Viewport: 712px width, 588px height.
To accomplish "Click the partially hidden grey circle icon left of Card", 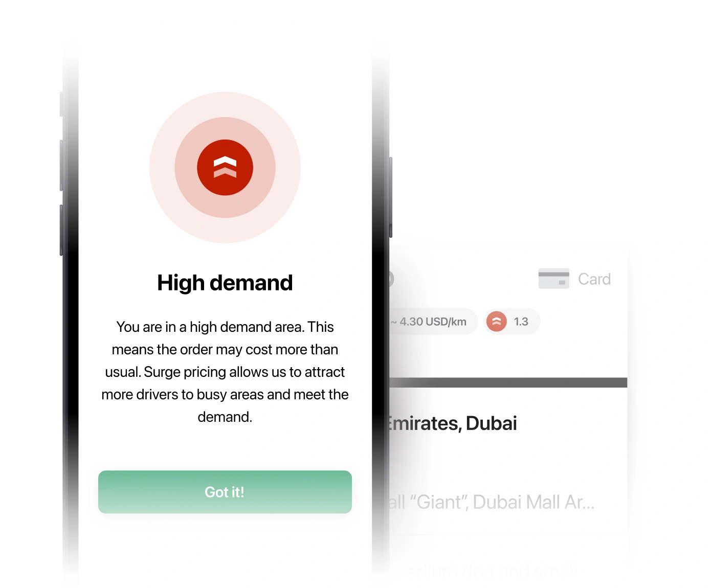I will (x=391, y=279).
